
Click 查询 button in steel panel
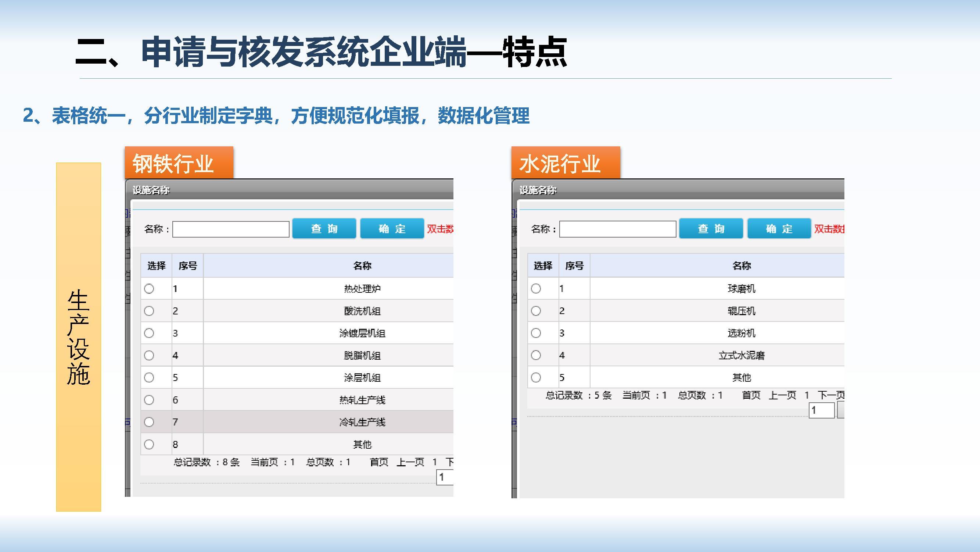tap(324, 228)
